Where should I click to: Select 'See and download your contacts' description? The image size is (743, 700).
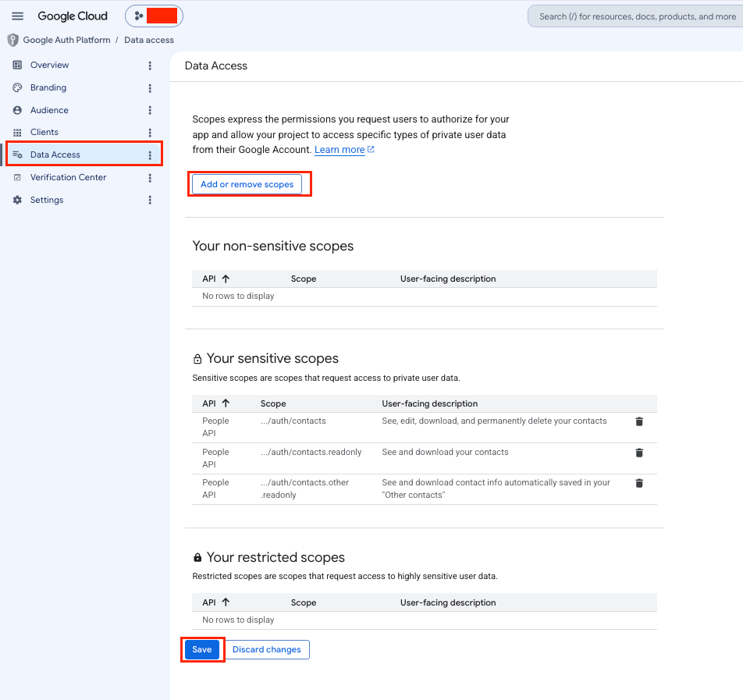point(445,452)
